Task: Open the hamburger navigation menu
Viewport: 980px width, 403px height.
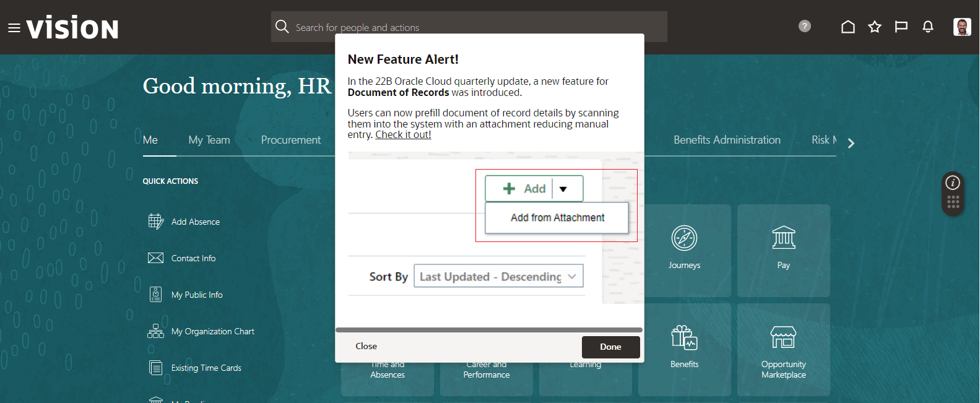Action: pyautogui.click(x=14, y=28)
